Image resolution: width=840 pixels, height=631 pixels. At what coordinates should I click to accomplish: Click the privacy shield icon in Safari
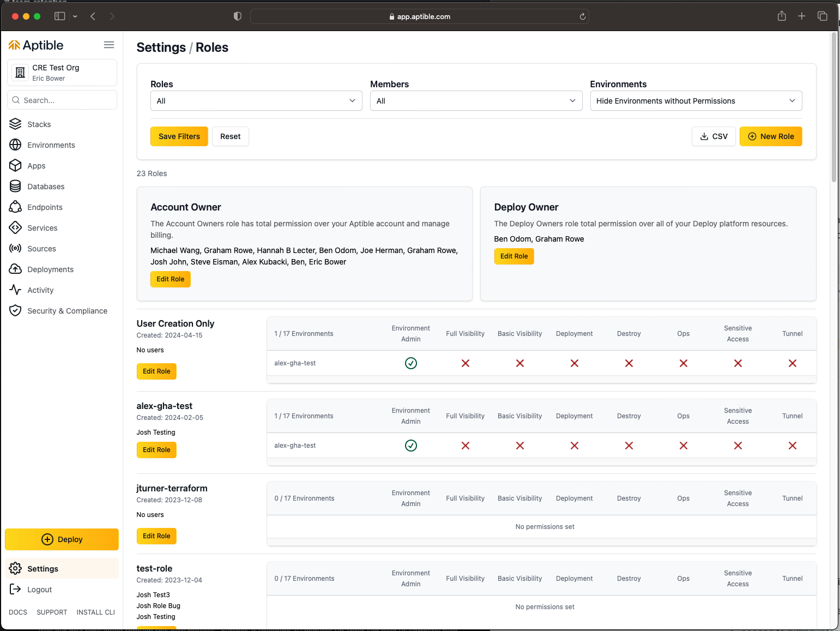(237, 16)
